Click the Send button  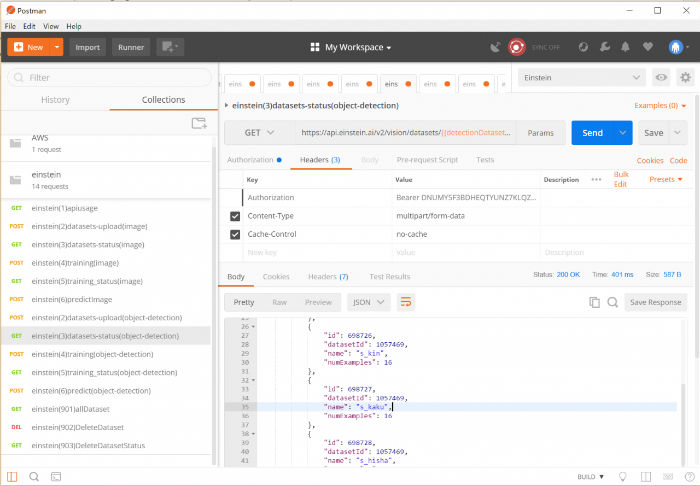[x=592, y=133]
